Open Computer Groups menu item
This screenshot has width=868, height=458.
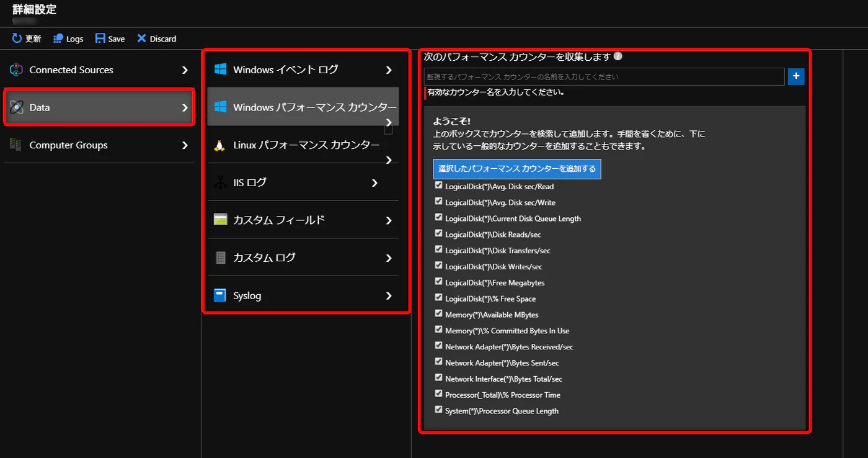(99, 145)
